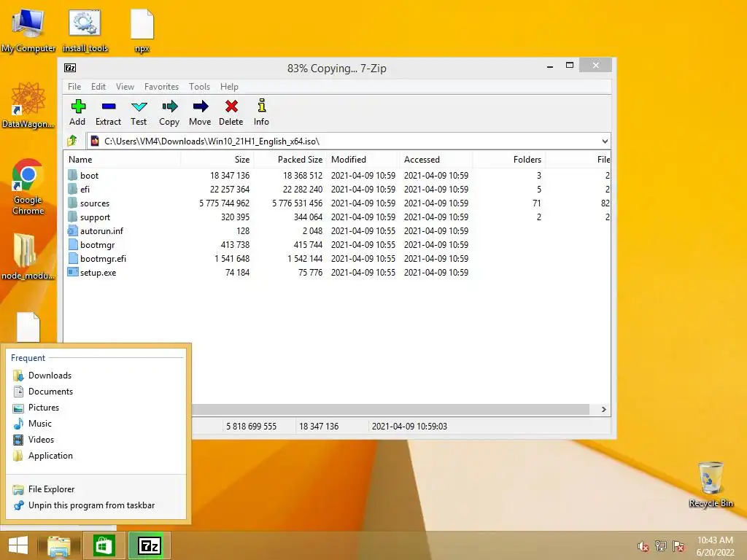The width and height of the screenshot is (747, 560).
Task: Sort by the Accessed column header
Action: 436,160
